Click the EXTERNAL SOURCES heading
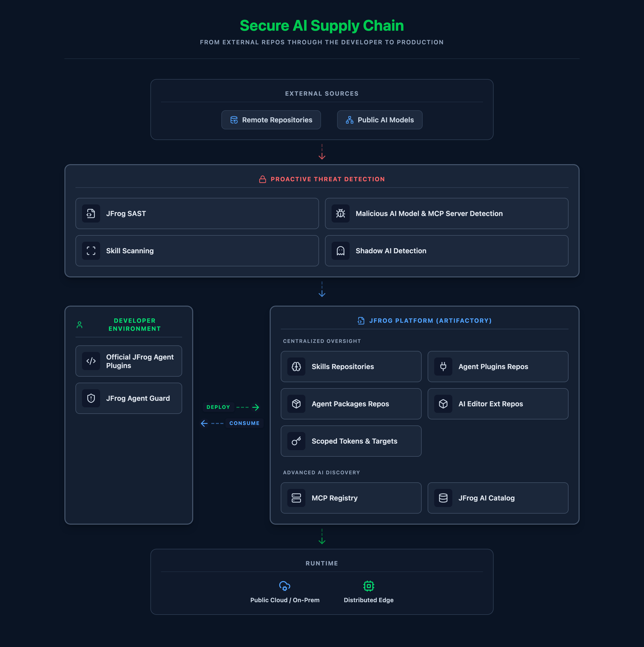Viewport: 644px width, 647px height. [x=322, y=94]
